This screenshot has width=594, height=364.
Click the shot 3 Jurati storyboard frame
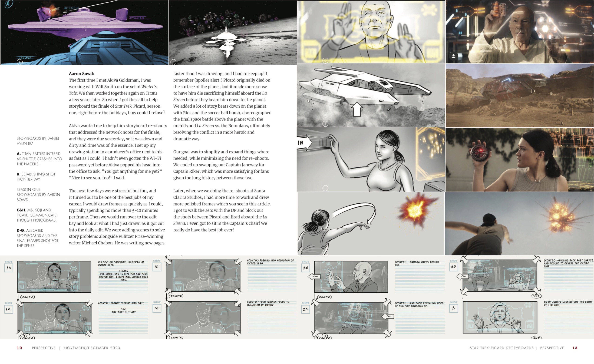499,317
